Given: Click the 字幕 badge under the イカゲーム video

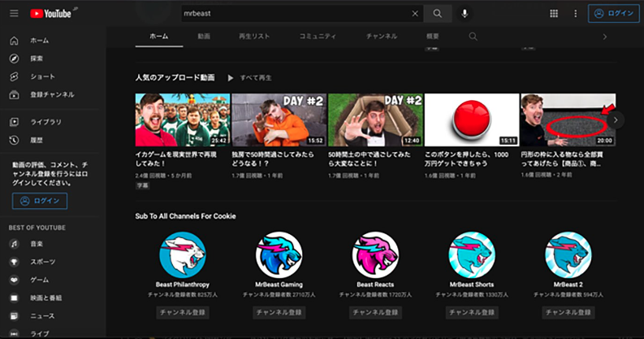Looking at the screenshot, I should click(142, 185).
